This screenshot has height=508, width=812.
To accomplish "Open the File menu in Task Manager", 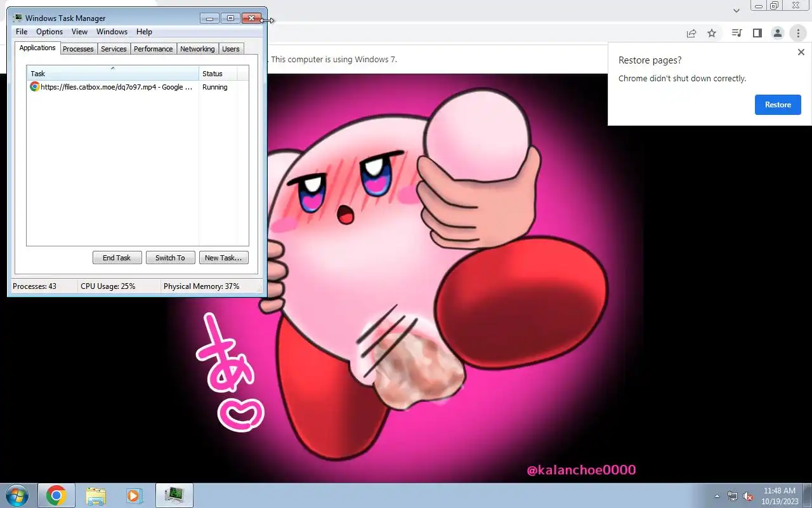I will coord(22,32).
